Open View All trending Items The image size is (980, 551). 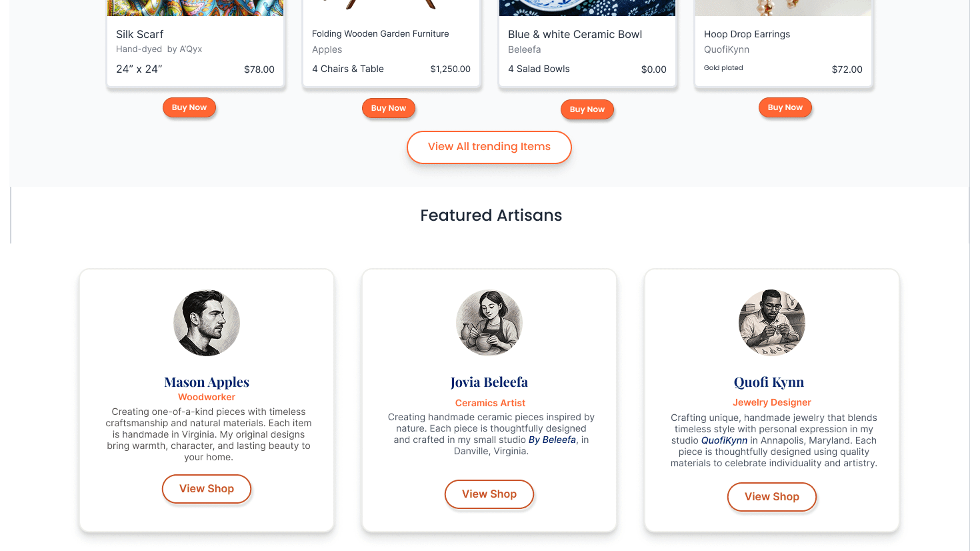pyautogui.click(x=489, y=147)
